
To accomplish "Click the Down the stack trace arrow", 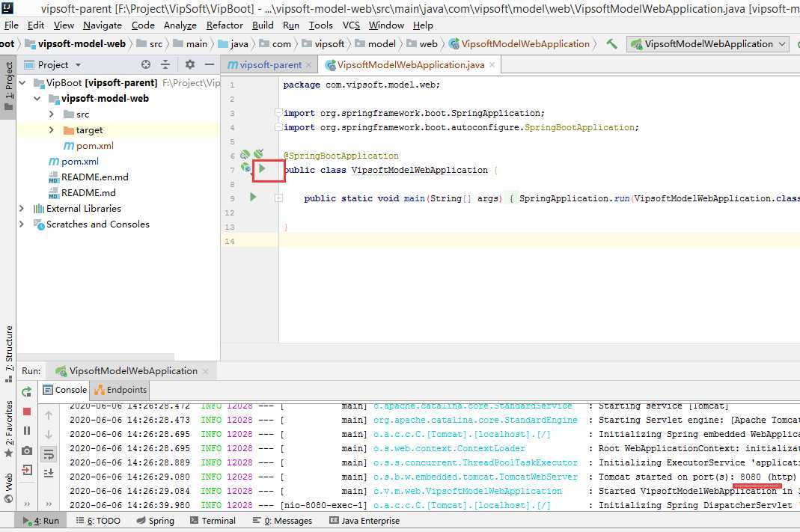I will [49, 435].
